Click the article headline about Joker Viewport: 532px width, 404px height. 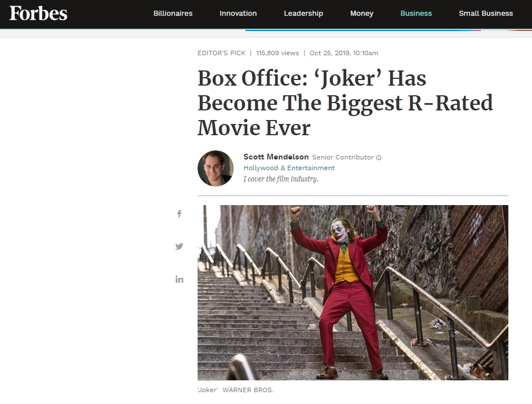(345, 103)
